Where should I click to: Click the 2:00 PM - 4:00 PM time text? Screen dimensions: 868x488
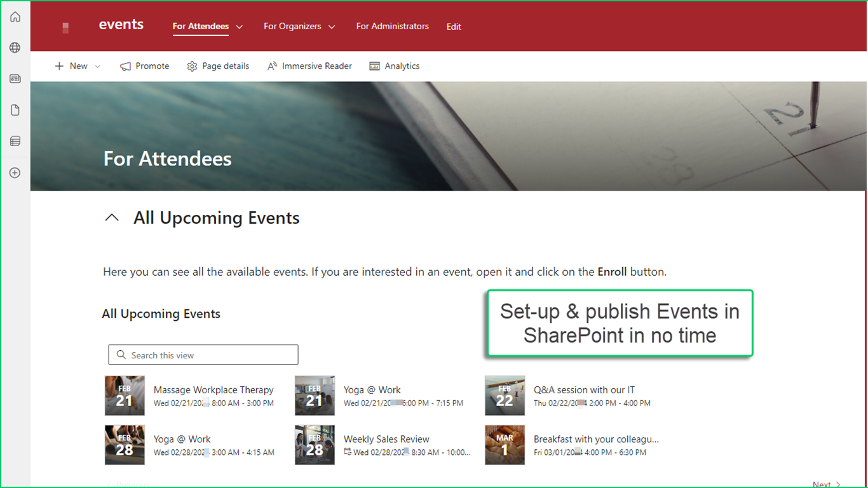tap(620, 403)
